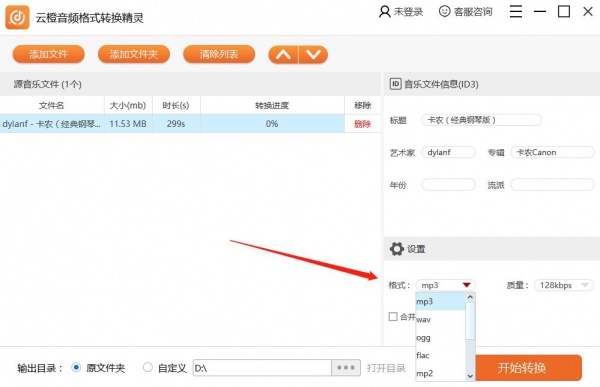Choose mp2 from the format list
The image size is (600, 387).
[440, 373]
